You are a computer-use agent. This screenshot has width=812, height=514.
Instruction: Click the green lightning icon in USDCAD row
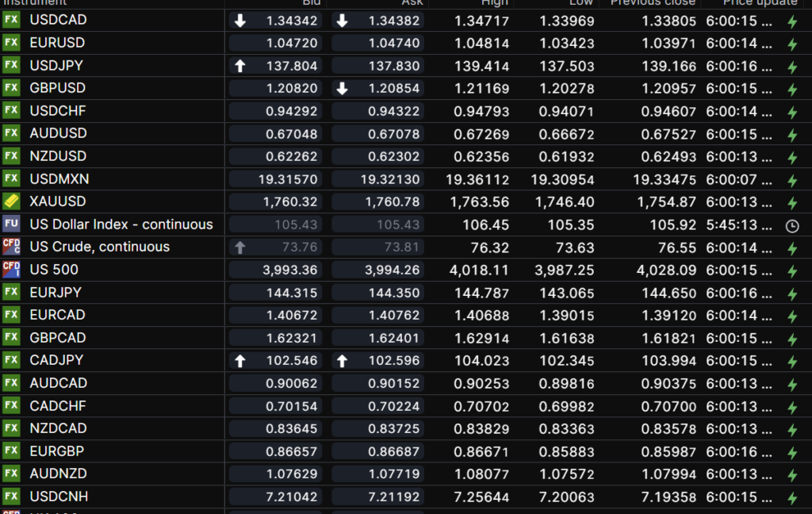point(791,21)
